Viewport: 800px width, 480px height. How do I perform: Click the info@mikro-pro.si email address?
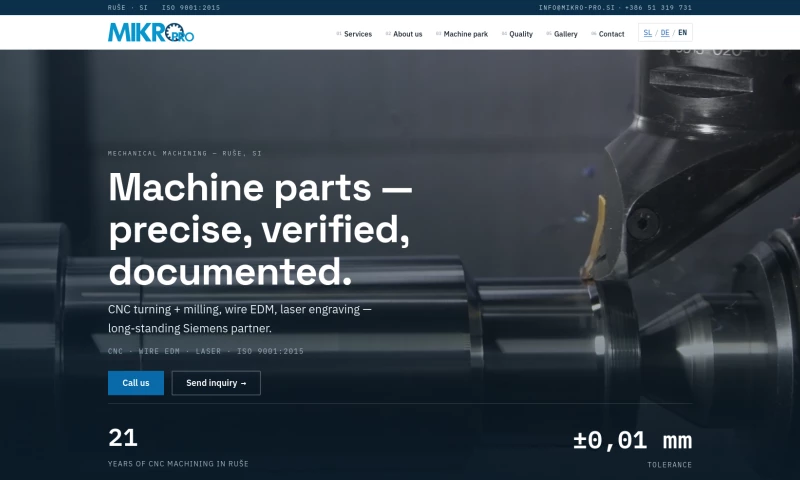(x=577, y=8)
